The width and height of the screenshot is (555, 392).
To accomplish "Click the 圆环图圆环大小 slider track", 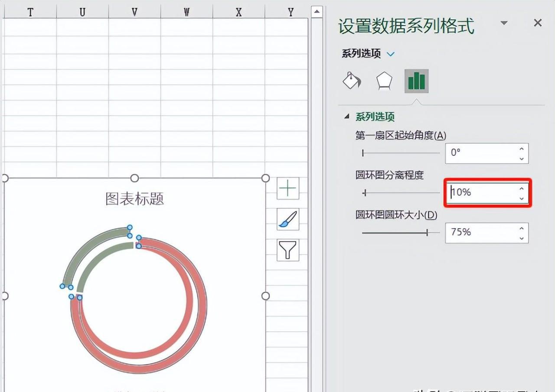I will click(401, 233).
